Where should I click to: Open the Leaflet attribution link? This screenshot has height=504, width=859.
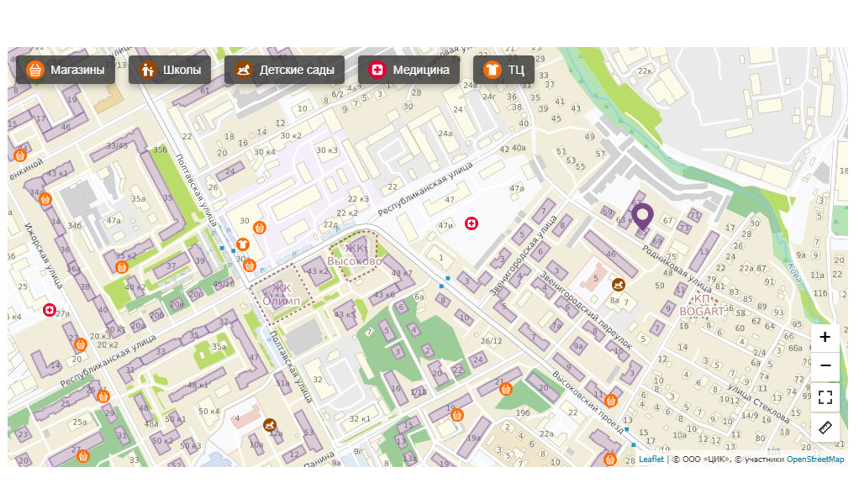(x=651, y=459)
